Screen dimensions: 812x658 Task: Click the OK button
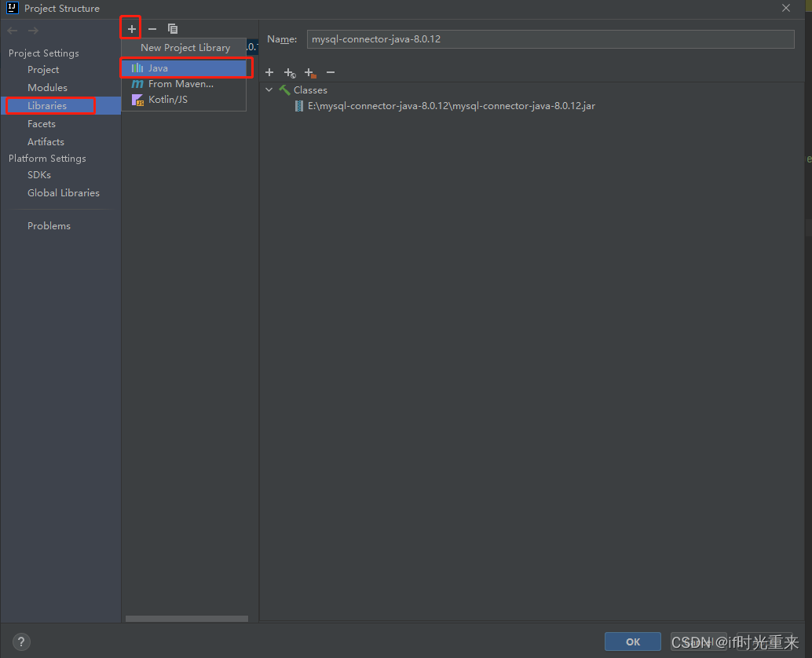[x=633, y=642]
